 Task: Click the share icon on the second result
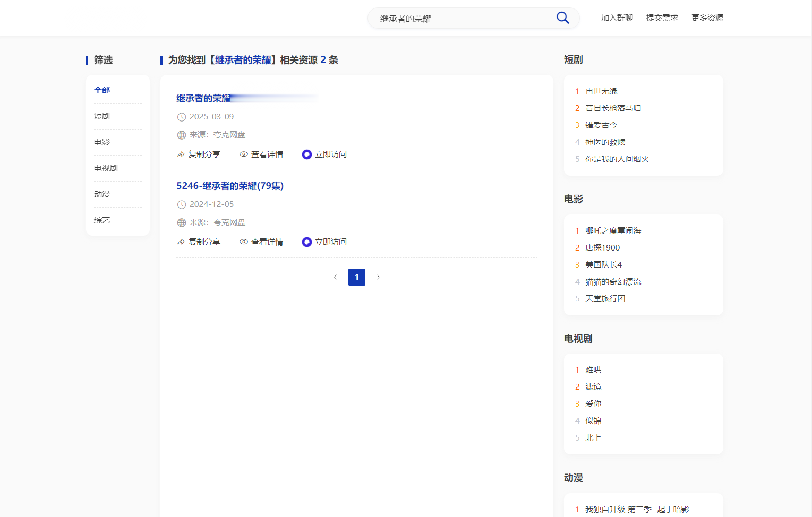(x=180, y=242)
